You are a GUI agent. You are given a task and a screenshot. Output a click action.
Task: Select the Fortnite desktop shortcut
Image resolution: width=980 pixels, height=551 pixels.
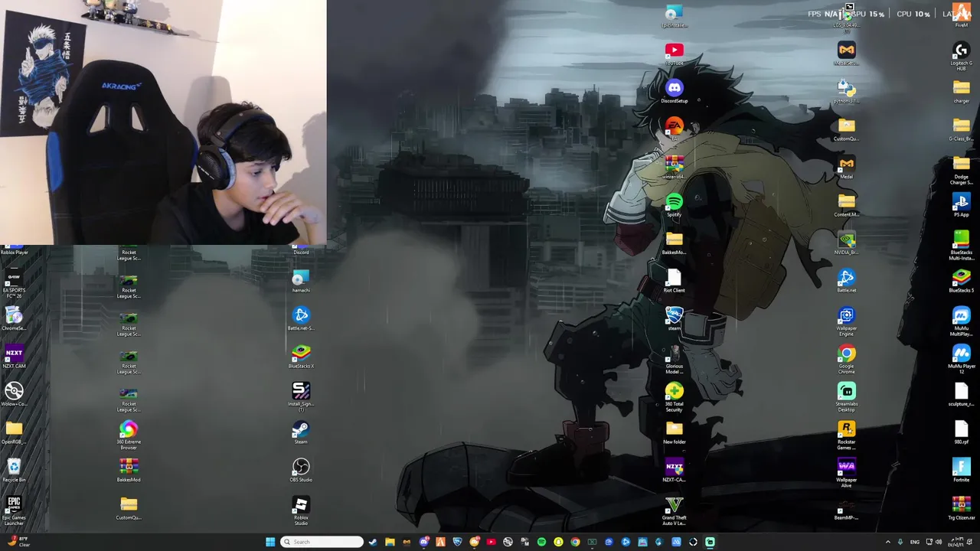pyautogui.click(x=961, y=471)
